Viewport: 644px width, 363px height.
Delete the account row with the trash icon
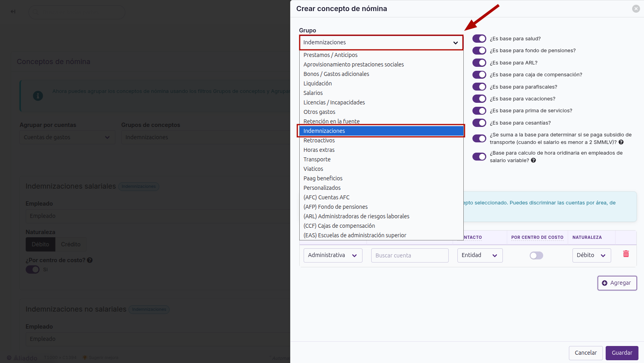point(626,254)
